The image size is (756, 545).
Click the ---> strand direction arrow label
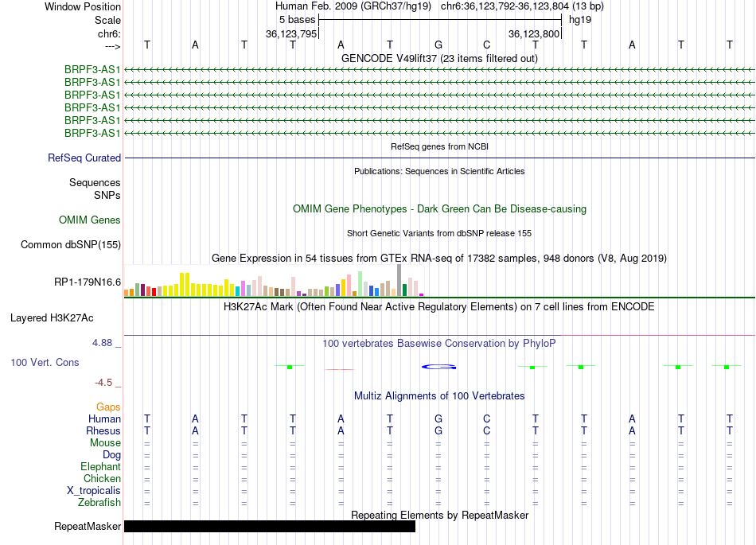pos(113,46)
